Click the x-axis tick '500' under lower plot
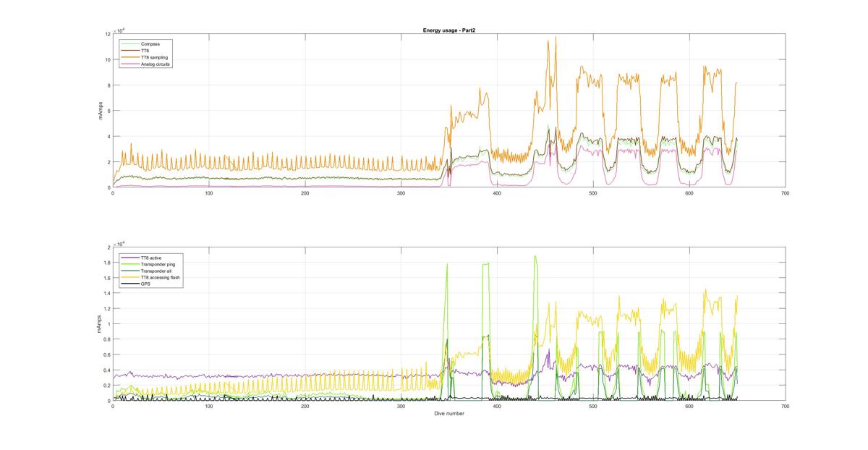 (593, 407)
